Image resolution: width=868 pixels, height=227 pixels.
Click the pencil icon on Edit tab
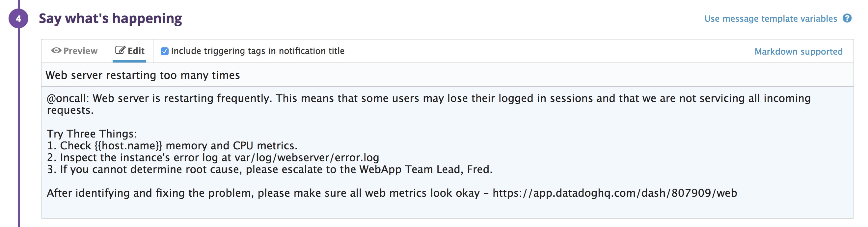click(x=120, y=50)
